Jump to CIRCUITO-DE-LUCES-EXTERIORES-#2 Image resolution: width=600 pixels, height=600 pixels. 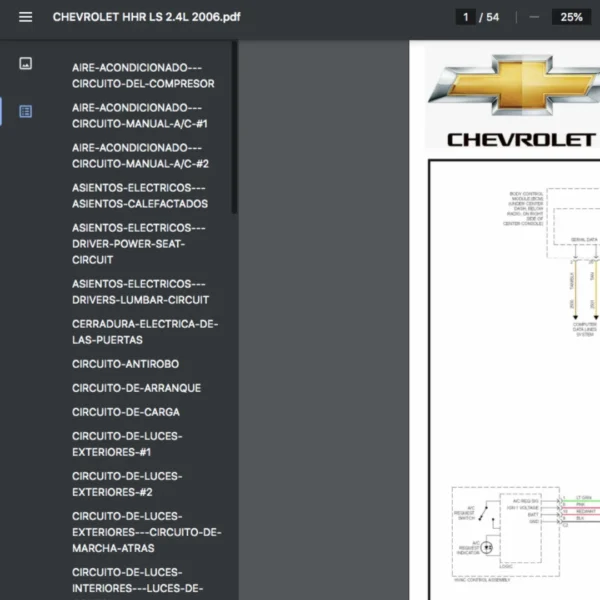(x=127, y=484)
